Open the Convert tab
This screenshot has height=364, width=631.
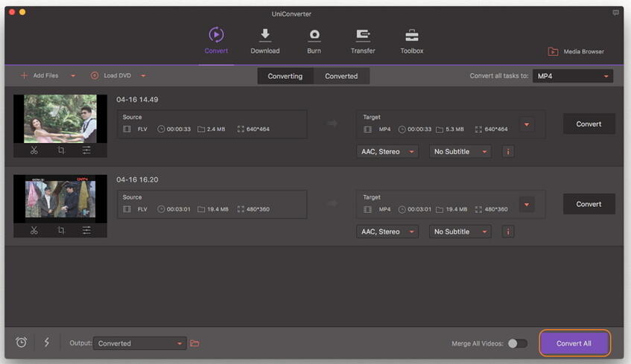216,40
